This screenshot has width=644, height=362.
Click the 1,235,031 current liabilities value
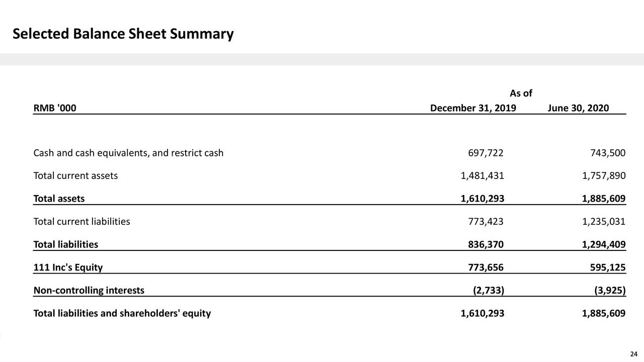(x=604, y=221)
